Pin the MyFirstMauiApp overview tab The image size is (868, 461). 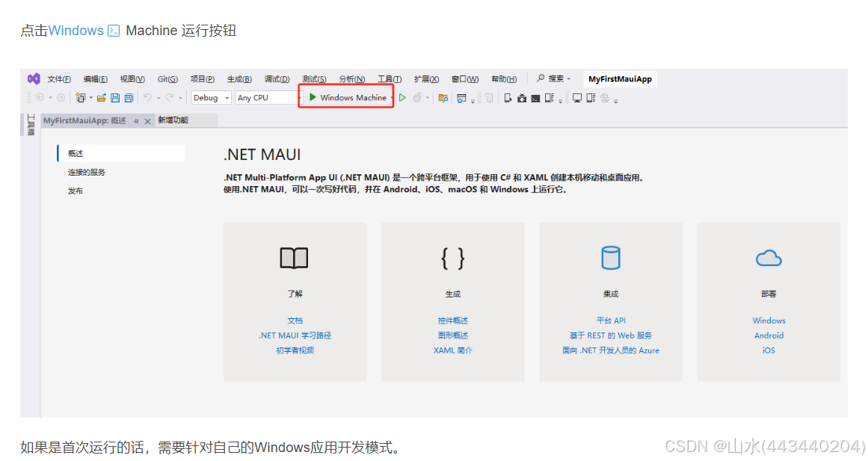coord(136,121)
